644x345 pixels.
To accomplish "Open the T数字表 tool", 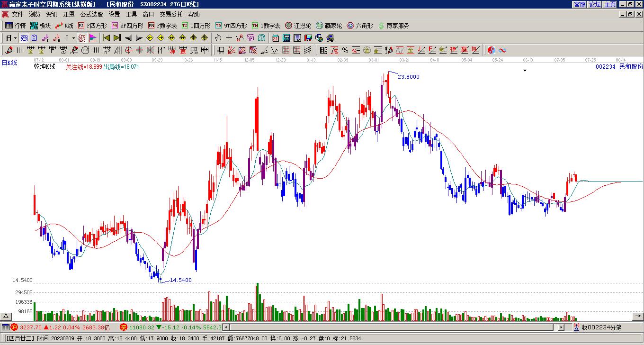I will [x=266, y=26].
